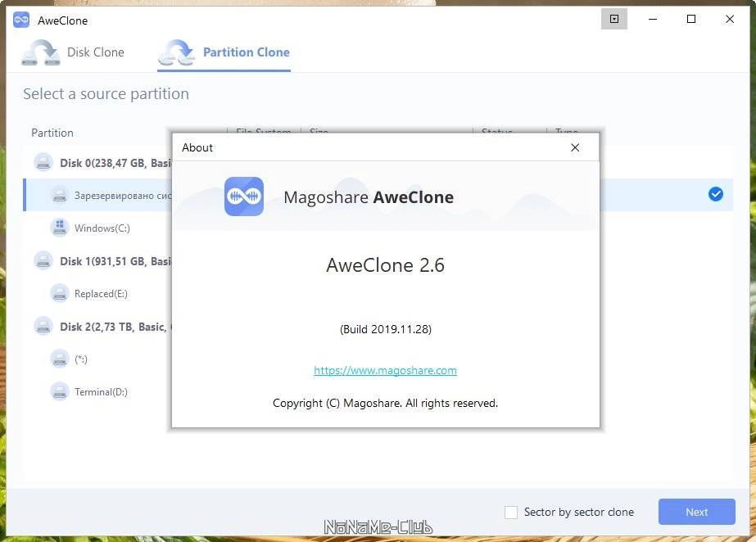
Task: Switch to the Partition Clone tab
Action: 224,52
